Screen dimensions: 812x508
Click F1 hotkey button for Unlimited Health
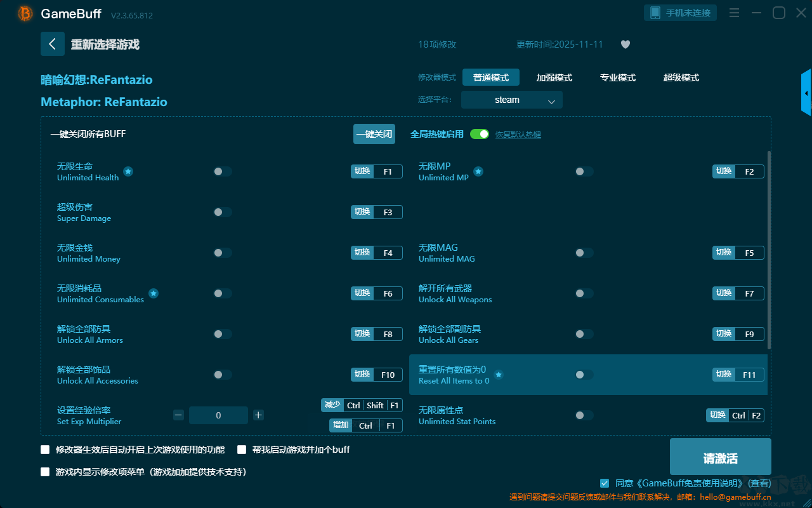(x=377, y=171)
